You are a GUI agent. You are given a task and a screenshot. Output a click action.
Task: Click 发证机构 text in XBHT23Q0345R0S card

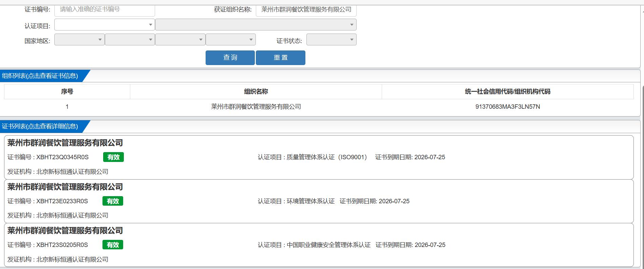click(x=58, y=172)
